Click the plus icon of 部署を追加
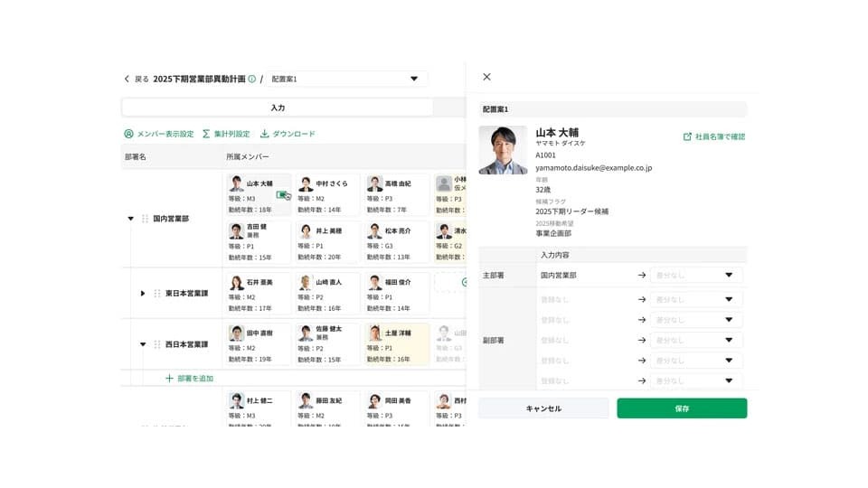 point(169,379)
